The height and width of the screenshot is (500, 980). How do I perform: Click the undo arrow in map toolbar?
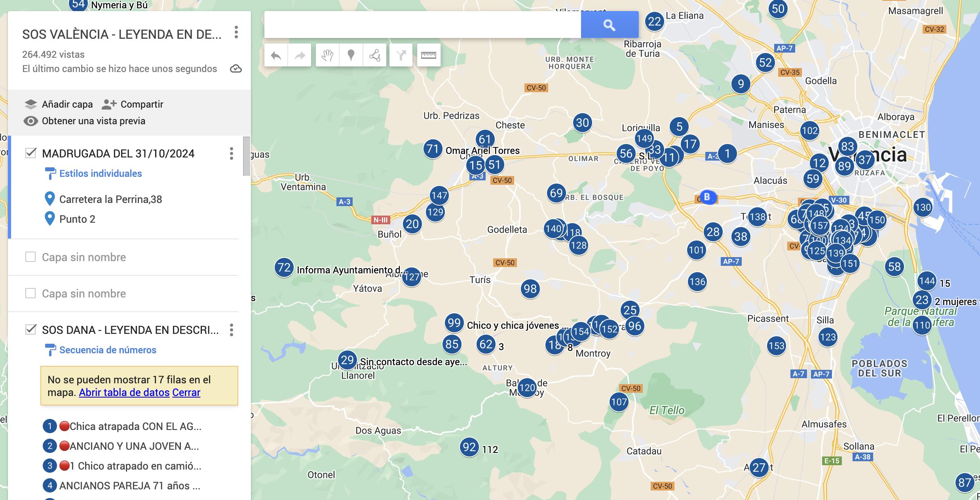276,55
